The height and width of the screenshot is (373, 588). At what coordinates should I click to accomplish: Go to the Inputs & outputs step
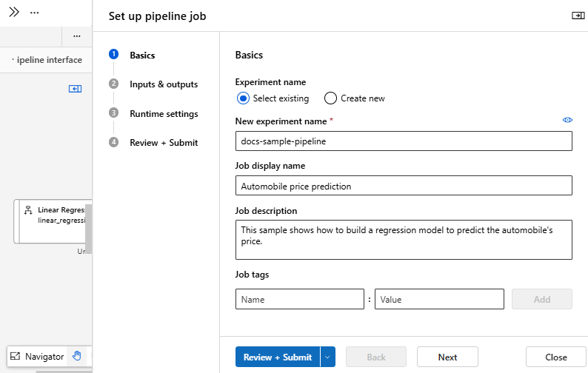point(164,84)
